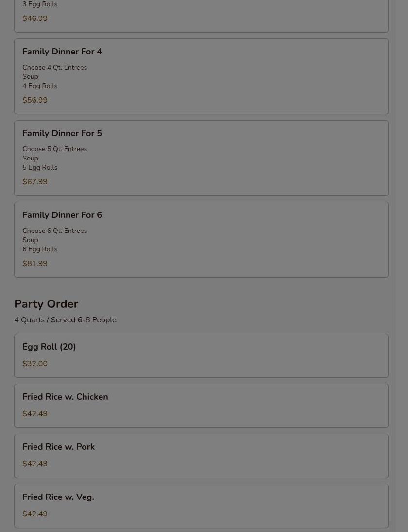
Task: Click the $56.99 price label
Action: click(35, 100)
